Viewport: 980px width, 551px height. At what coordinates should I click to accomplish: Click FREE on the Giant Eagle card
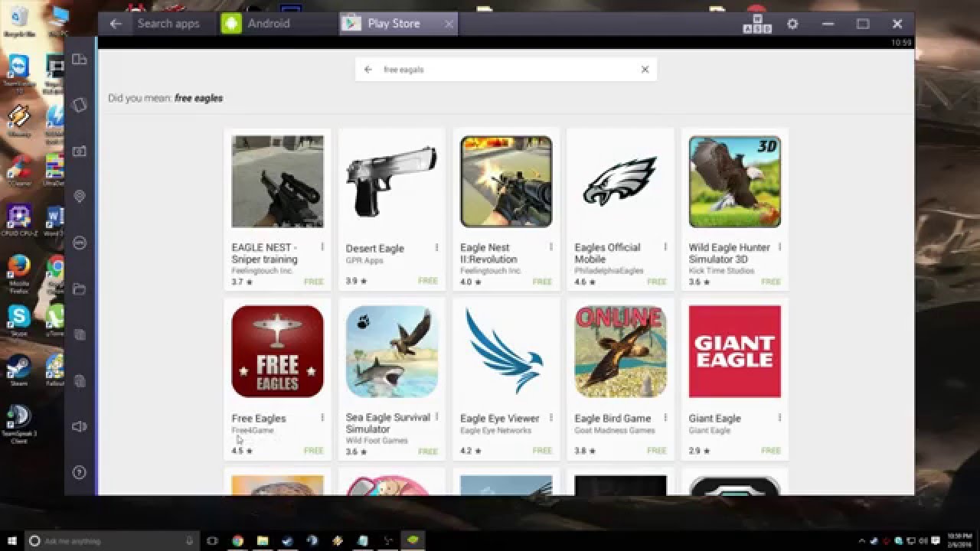[x=771, y=451]
